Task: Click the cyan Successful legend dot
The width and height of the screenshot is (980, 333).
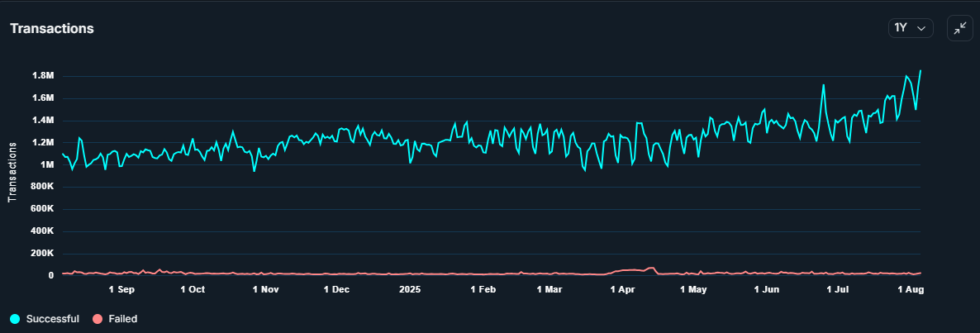Action: pos(15,319)
